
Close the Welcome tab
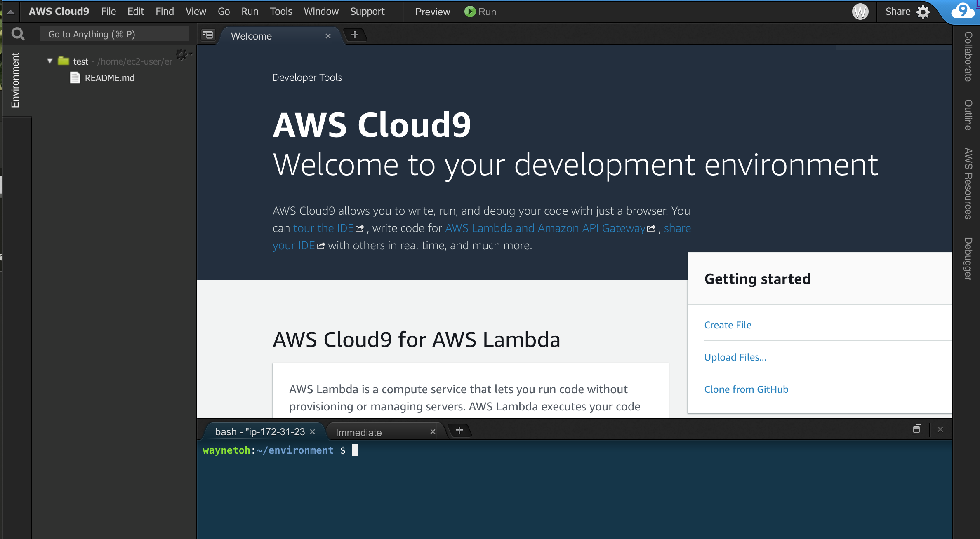click(x=328, y=36)
